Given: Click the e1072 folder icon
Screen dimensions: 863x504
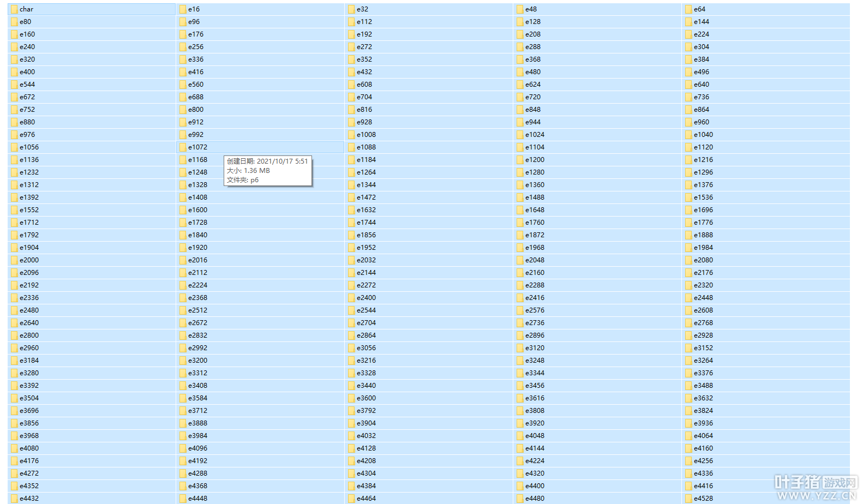Looking at the screenshot, I should tap(183, 147).
